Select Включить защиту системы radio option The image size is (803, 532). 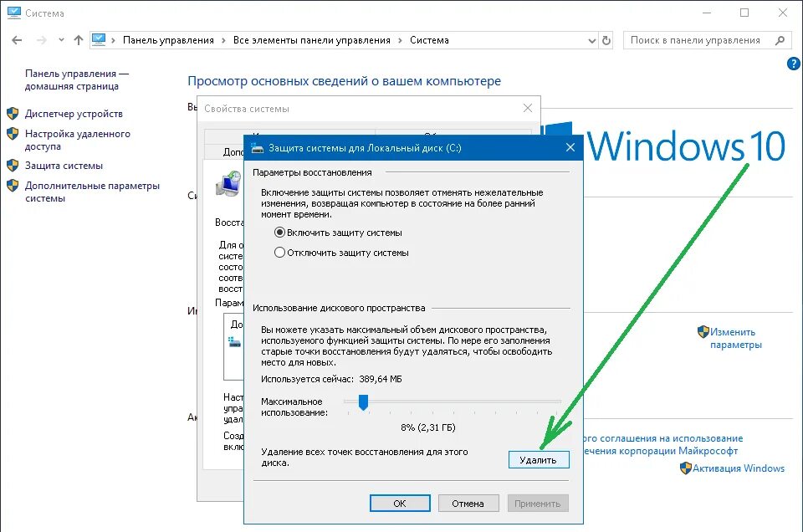click(339, 233)
